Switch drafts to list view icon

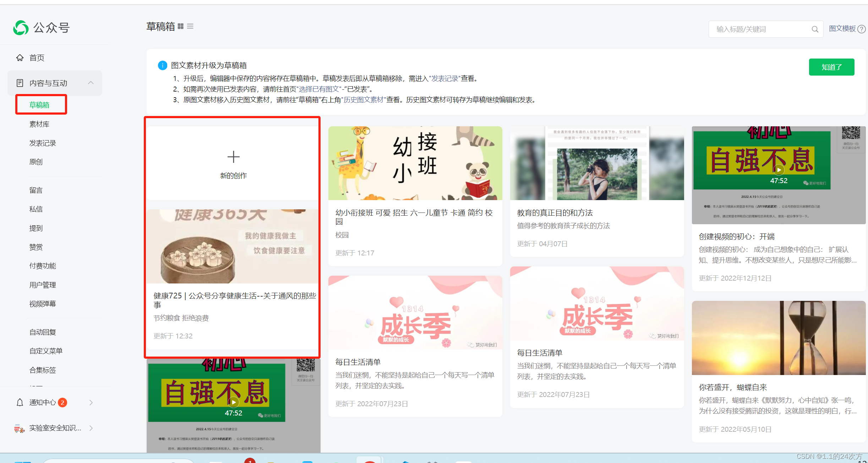190,26
